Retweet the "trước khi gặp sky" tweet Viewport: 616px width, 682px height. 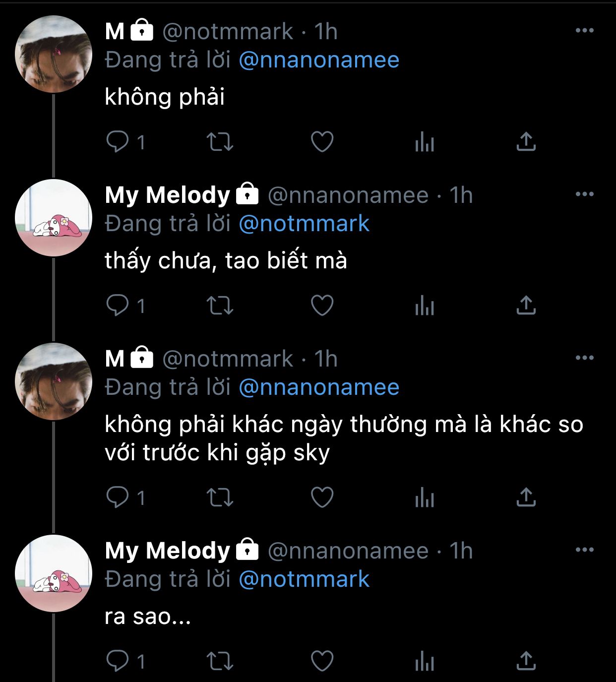(x=220, y=497)
